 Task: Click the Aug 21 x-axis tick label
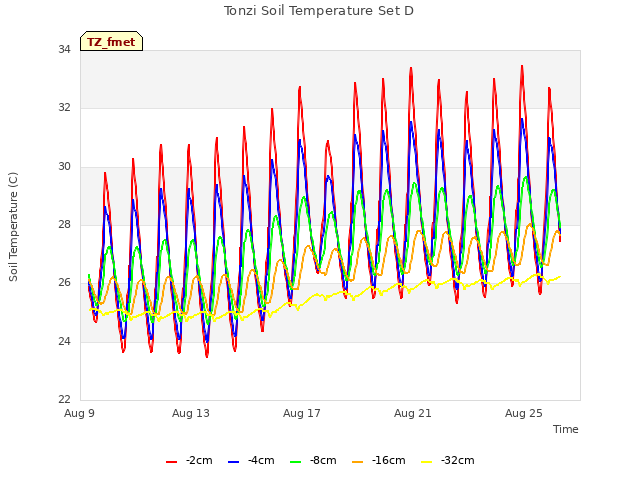tap(413, 413)
